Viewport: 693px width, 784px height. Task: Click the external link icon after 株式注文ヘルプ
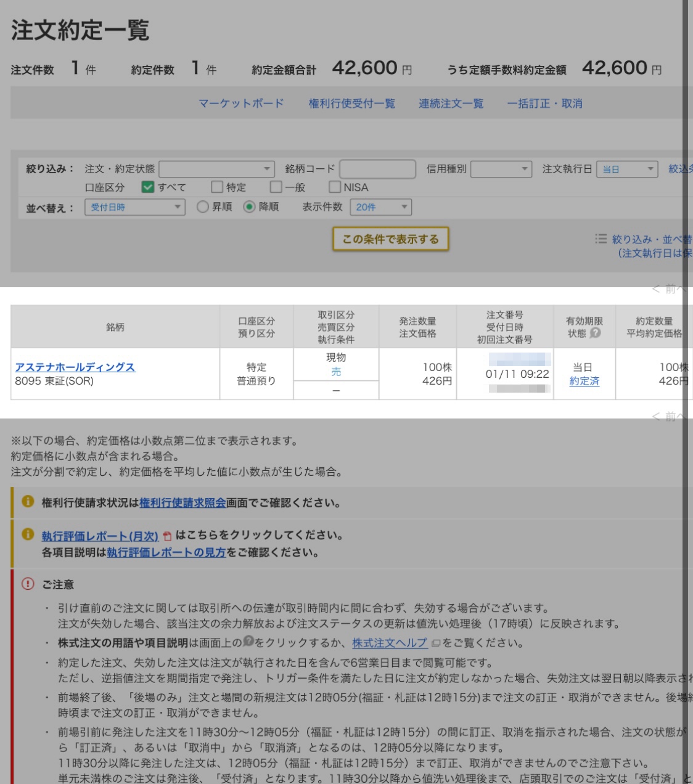pos(435,643)
